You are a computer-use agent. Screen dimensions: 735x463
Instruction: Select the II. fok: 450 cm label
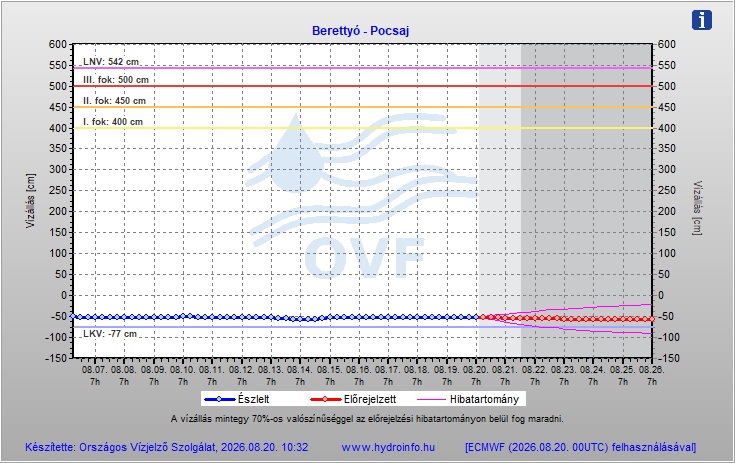(114, 101)
